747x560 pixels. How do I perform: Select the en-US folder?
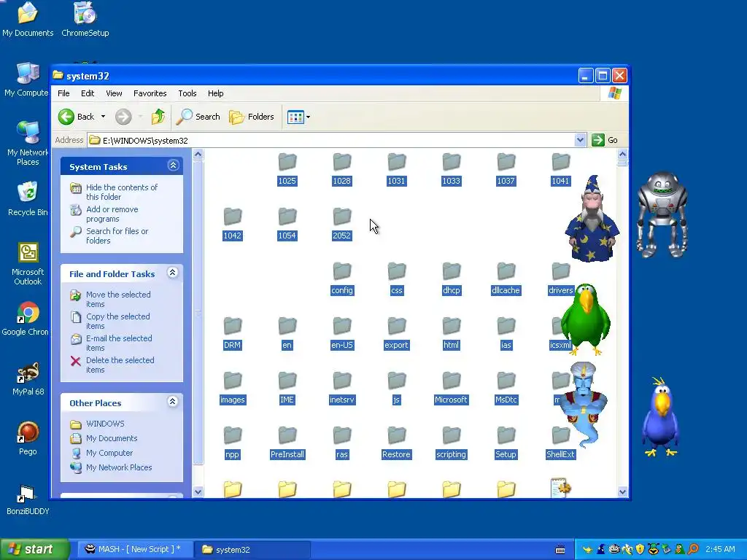[x=342, y=333]
